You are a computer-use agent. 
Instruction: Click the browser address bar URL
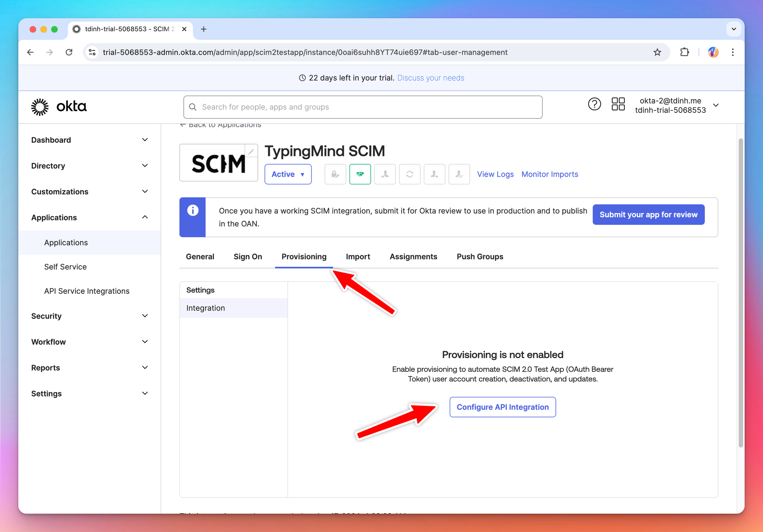[x=305, y=52]
